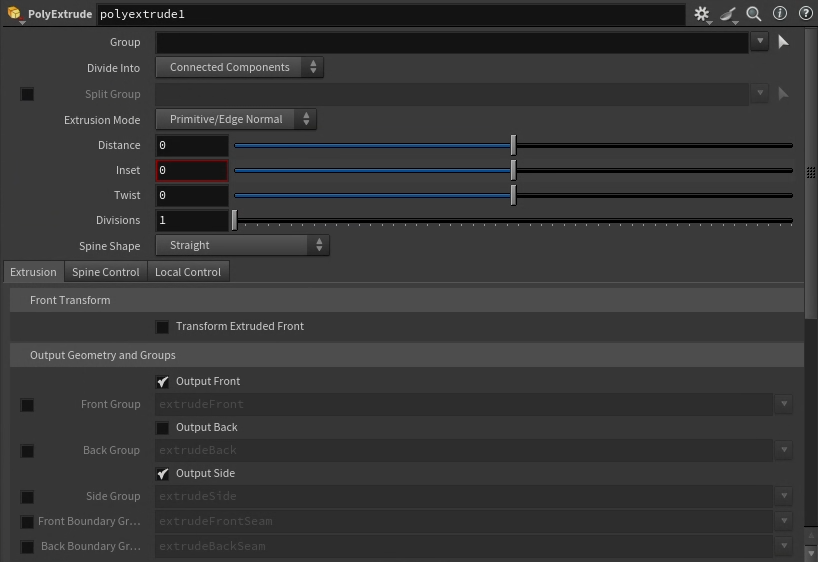Open the Front Boundary Group dropdown arrow
Viewport: 818px width, 562px height.
(784, 521)
